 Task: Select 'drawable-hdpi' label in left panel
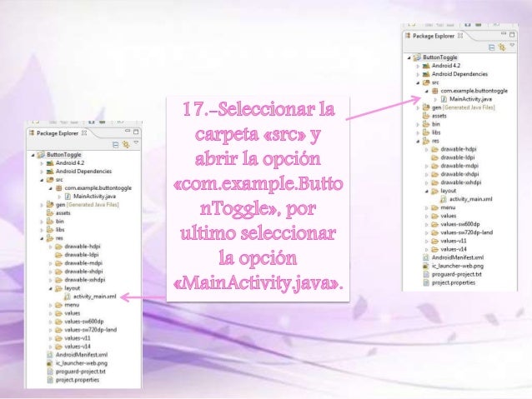pyautogui.click(x=83, y=247)
